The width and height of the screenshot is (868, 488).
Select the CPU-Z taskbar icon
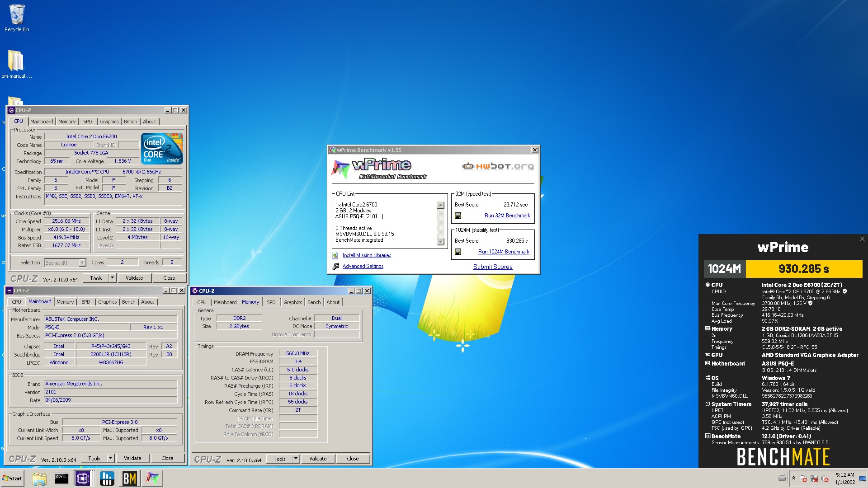click(84, 479)
